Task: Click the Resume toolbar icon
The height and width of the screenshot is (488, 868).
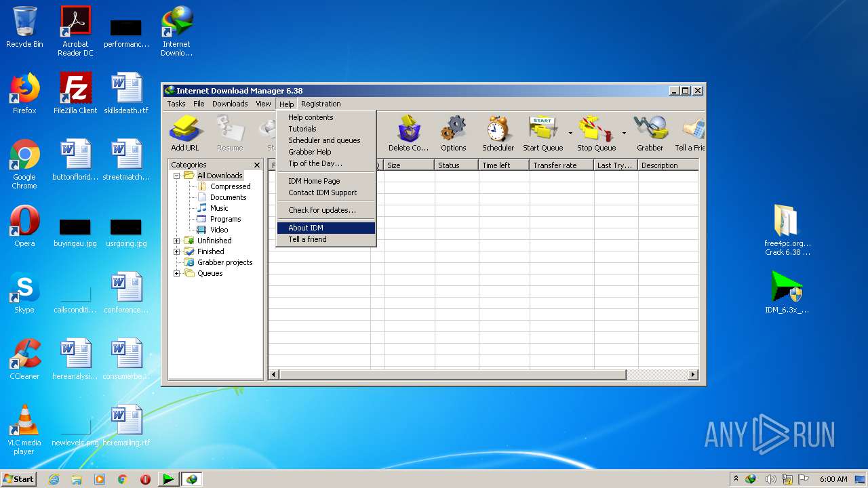Action: coord(230,134)
